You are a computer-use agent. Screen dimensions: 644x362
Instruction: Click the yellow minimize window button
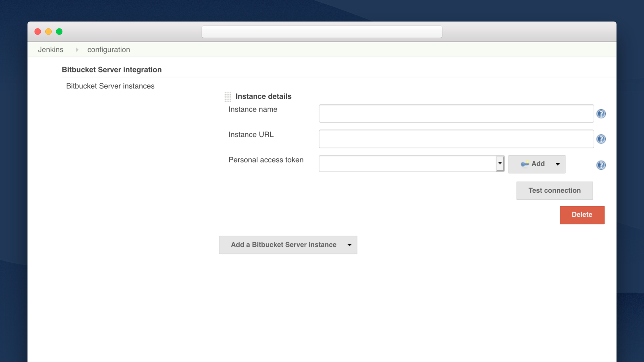click(48, 32)
